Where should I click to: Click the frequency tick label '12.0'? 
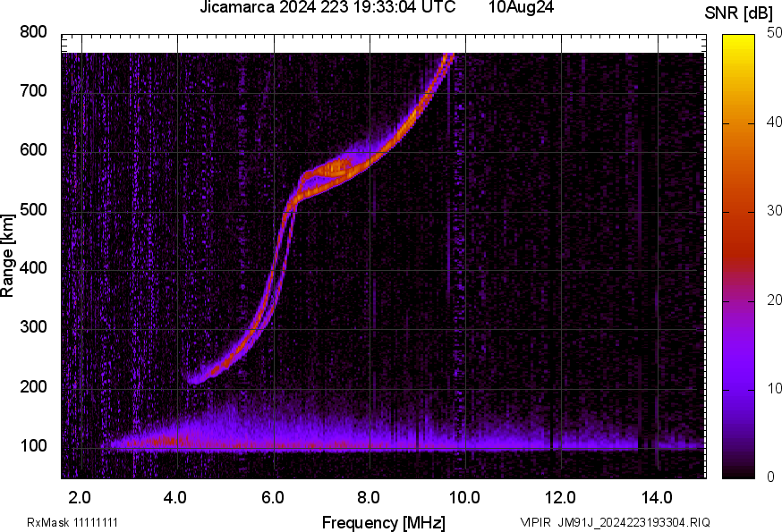(x=561, y=498)
